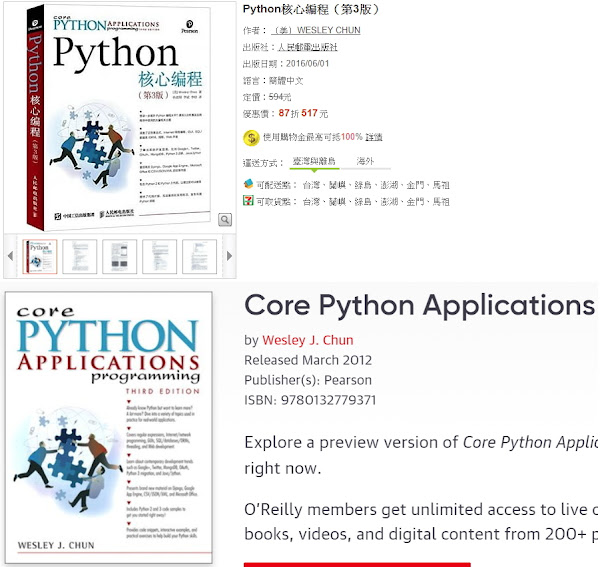
Task: Click the language value 簡體中文
Action: tap(286, 81)
